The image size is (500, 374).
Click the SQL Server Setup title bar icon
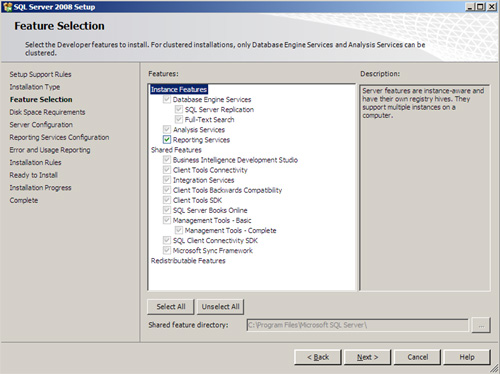click(7, 7)
